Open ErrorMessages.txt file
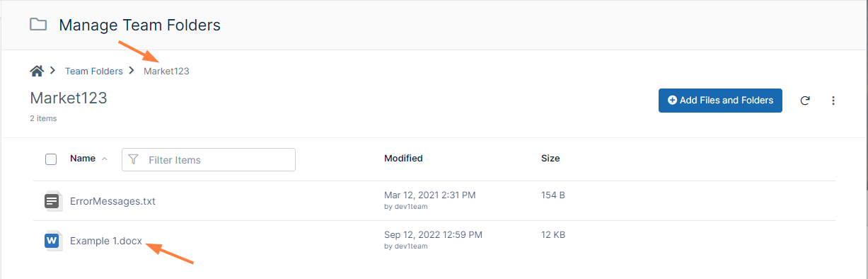The height and width of the screenshot is (279, 868). click(112, 201)
